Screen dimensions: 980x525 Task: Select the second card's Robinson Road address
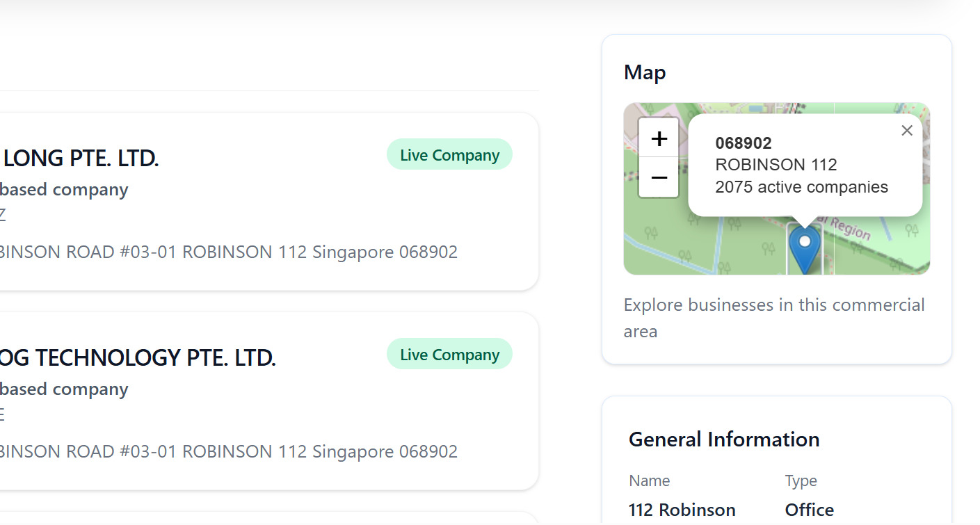point(228,451)
